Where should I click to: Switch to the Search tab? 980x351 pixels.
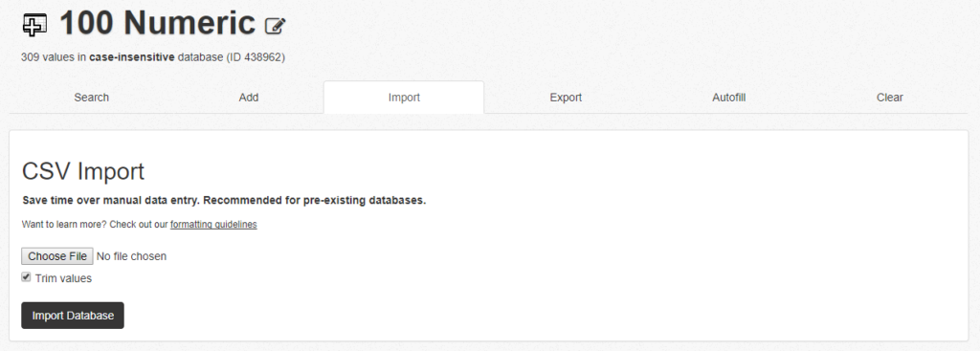(x=91, y=98)
